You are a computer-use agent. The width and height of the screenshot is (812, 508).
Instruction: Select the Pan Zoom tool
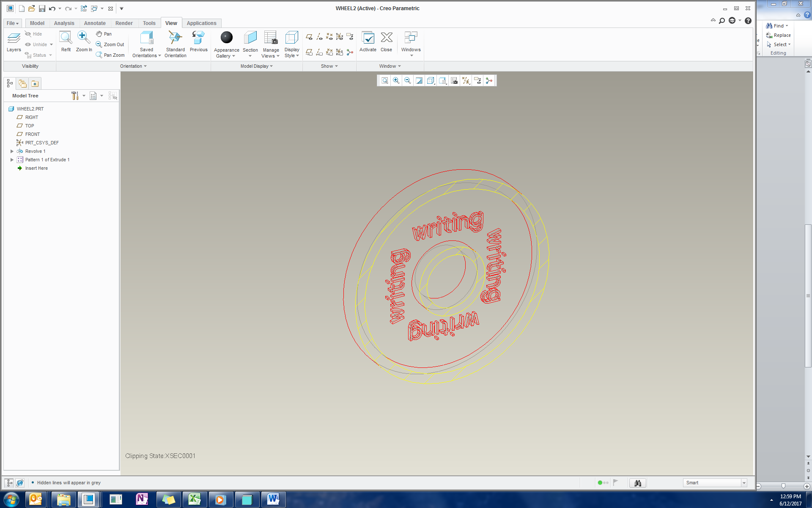tap(110, 55)
